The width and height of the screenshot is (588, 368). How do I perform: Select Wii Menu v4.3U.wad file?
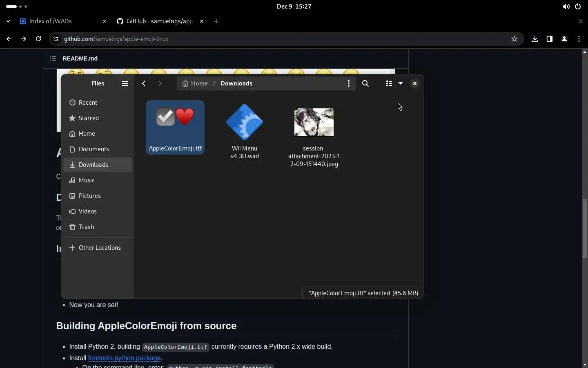tap(245, 132)
